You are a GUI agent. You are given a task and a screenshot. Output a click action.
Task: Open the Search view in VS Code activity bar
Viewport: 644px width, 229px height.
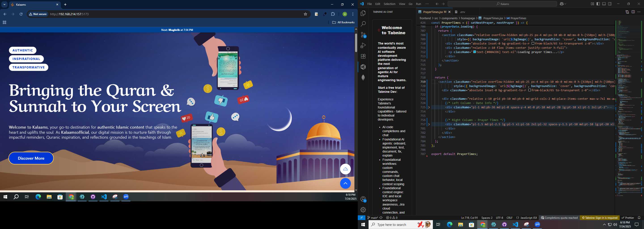363,24
